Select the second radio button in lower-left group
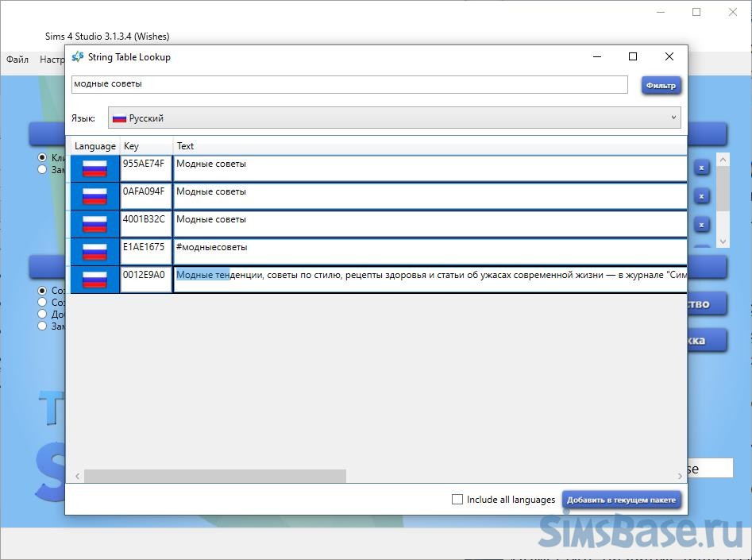752x560 pixels. pyautogui.click(x=42, y=303)
